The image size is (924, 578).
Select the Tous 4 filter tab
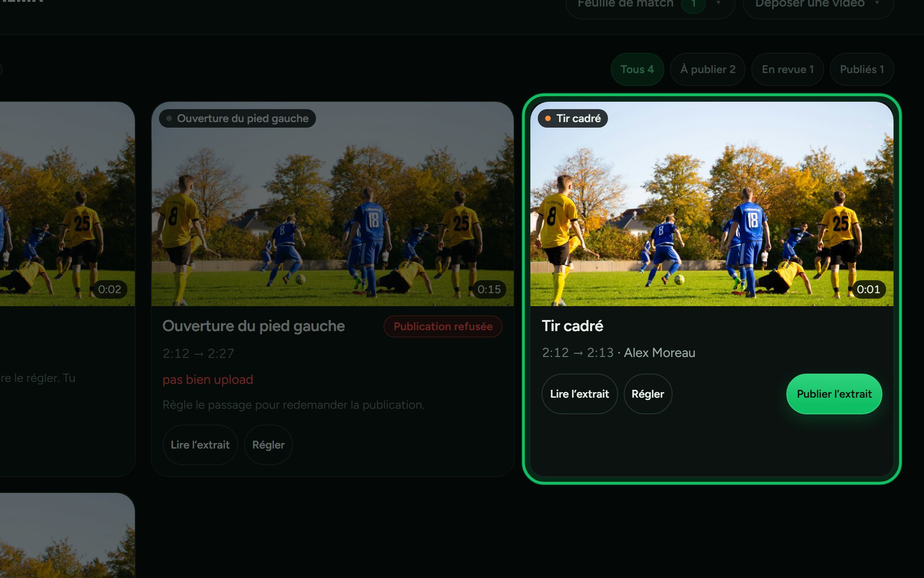(637, 69)
